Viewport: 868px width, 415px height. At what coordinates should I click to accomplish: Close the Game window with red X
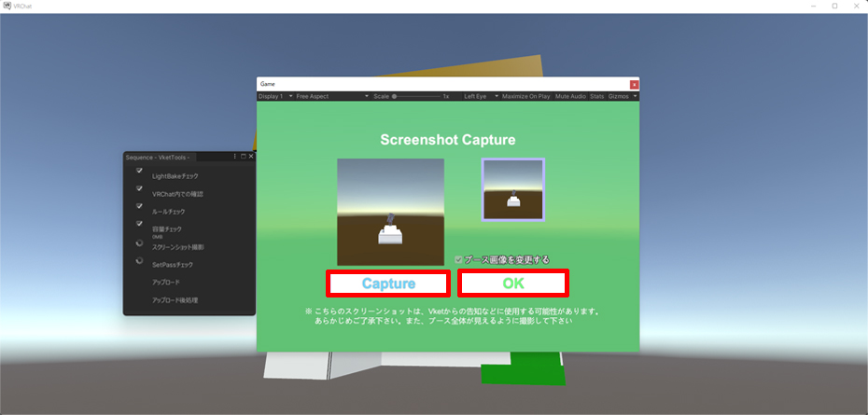coord(635,84)
